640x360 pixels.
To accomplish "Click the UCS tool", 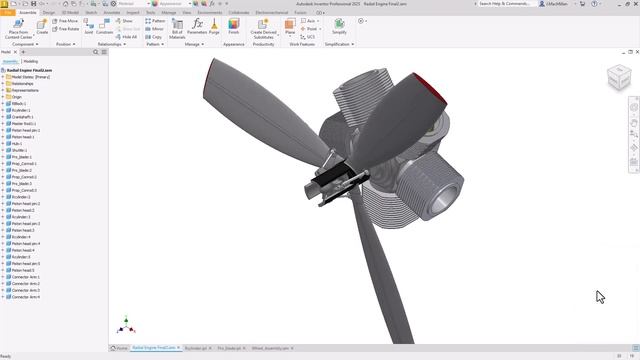I will [x=308, y=37].
